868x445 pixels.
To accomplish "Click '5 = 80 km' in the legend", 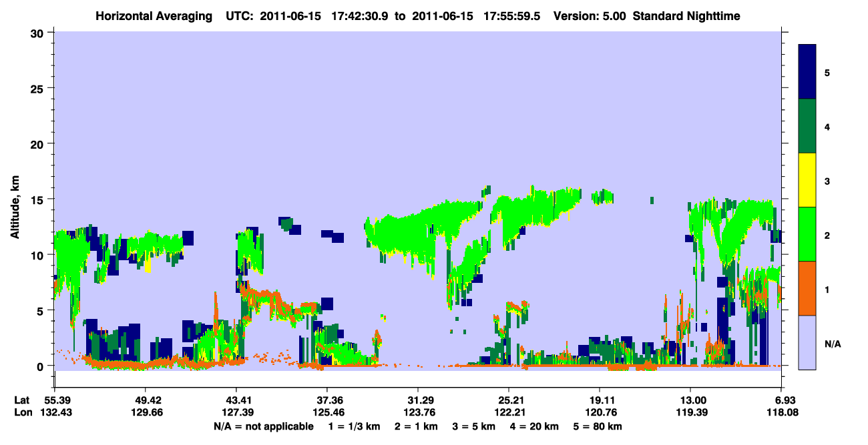I will pyautogui.click(x=599, y=426).
